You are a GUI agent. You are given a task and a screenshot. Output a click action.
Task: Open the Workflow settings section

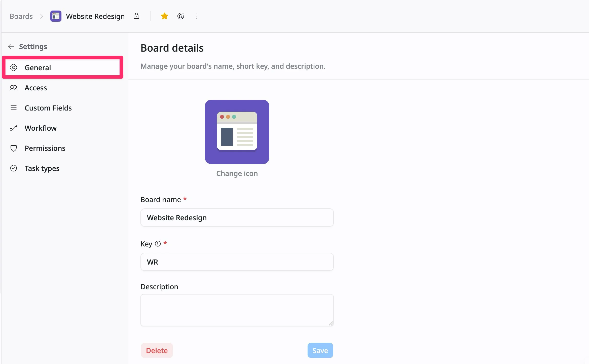(x=62, y=128)
